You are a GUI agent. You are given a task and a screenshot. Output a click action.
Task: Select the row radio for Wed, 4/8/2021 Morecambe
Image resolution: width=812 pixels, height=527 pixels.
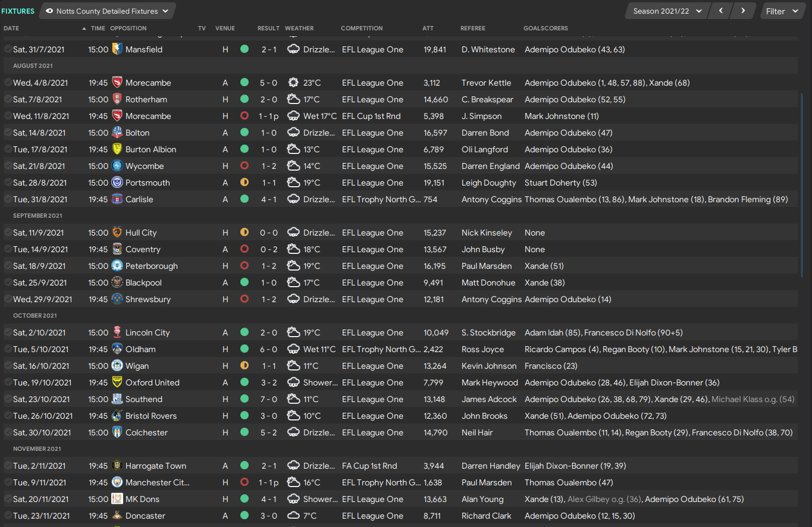point(8,83)
